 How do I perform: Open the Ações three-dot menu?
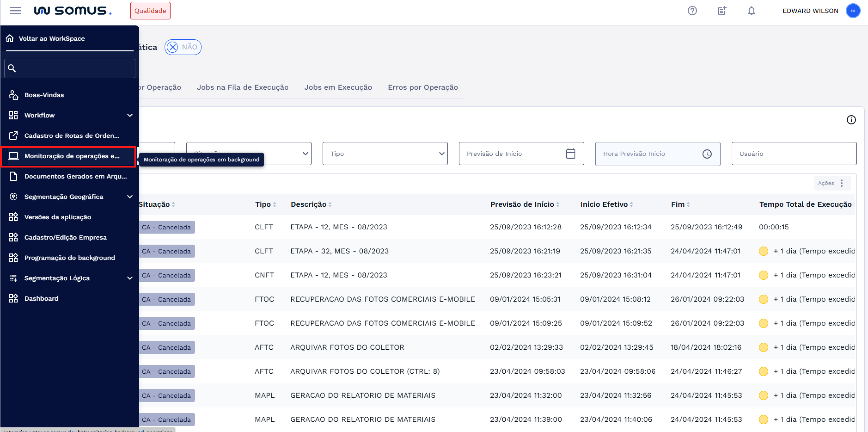click(841, 183)
